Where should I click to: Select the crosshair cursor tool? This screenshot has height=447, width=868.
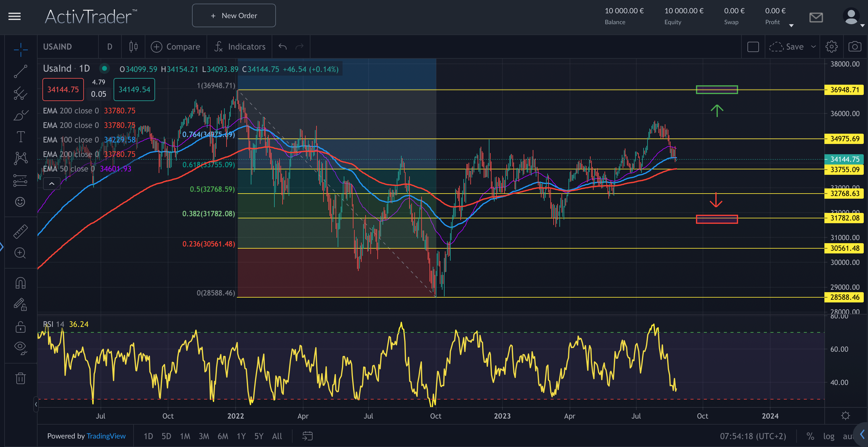(20, 50)
